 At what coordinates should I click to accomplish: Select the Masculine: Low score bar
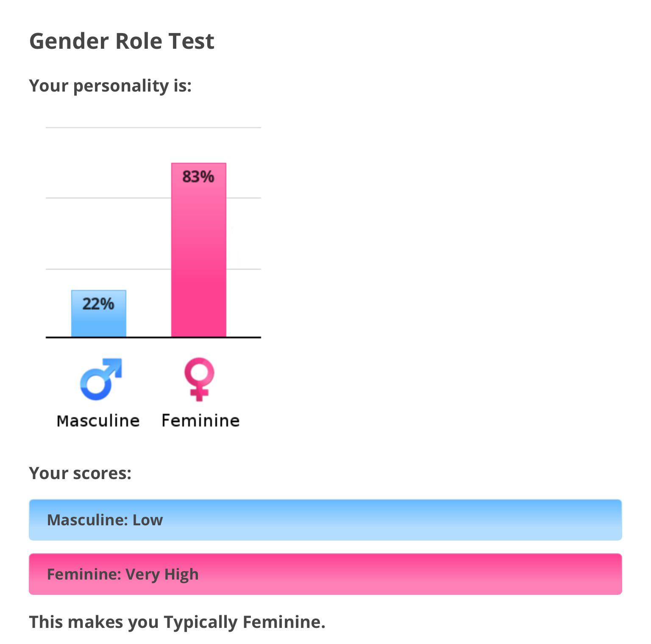[x=381, y=520]
